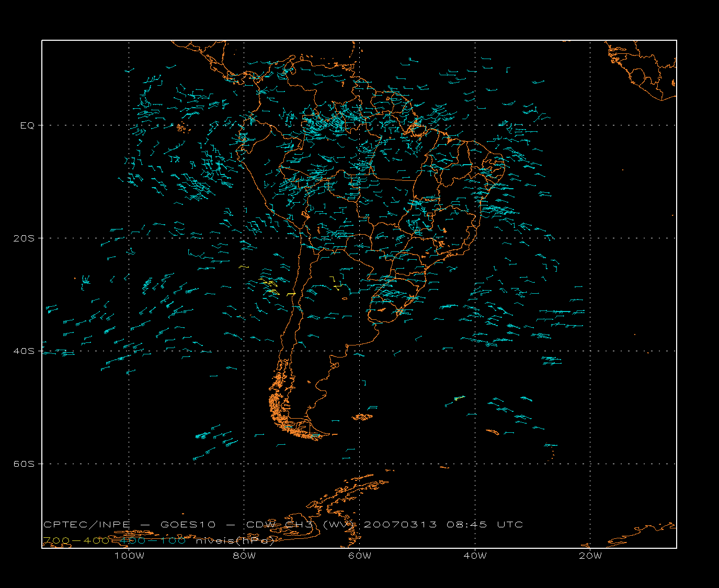Click the "60W" longitude label
Image resolution: width=719 pixels, height=588 pixels.
point(360,556)
